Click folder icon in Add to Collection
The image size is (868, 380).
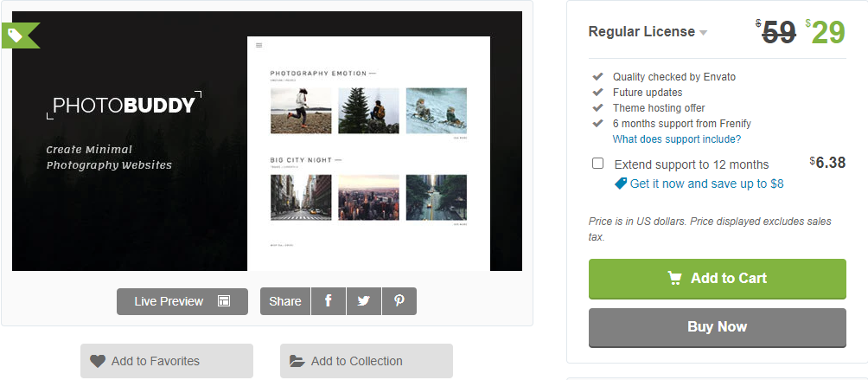click(297, 361)
